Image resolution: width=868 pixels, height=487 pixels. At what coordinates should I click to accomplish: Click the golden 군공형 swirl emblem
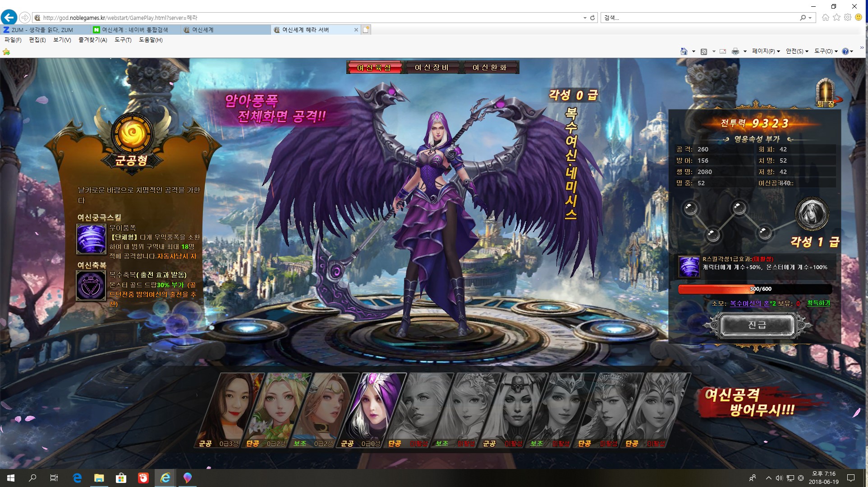[x=132, y=133]
